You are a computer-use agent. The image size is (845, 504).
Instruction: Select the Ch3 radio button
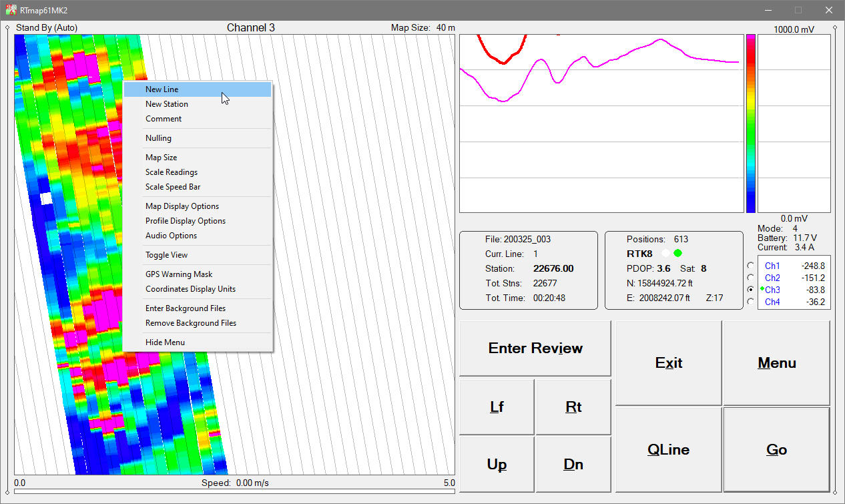point(751,290)
